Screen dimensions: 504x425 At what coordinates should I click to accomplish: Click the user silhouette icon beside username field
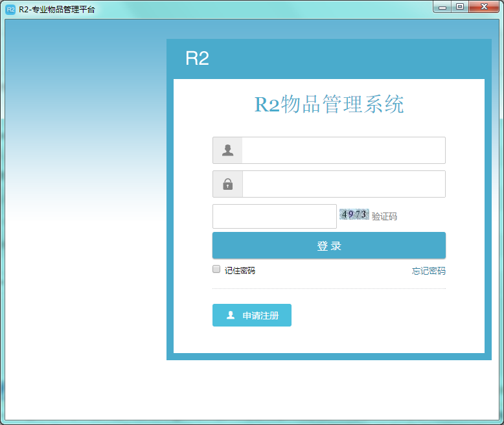tap(227, 150)
